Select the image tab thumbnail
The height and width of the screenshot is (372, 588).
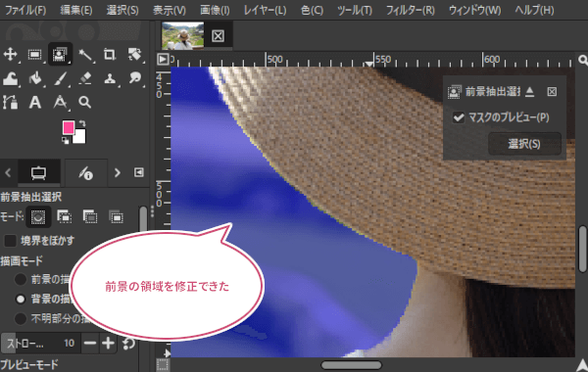pyautogui.click(x=182, y=35)
